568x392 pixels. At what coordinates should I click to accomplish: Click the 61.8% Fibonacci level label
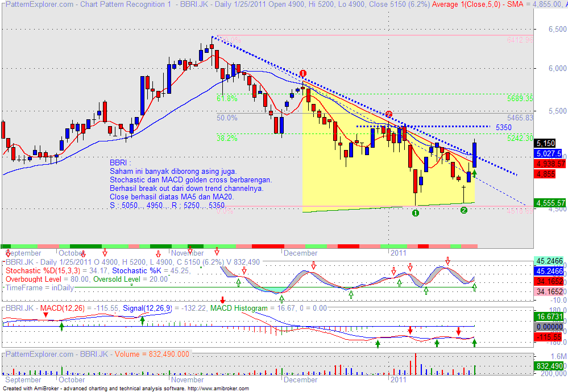(x=227, y=98)
